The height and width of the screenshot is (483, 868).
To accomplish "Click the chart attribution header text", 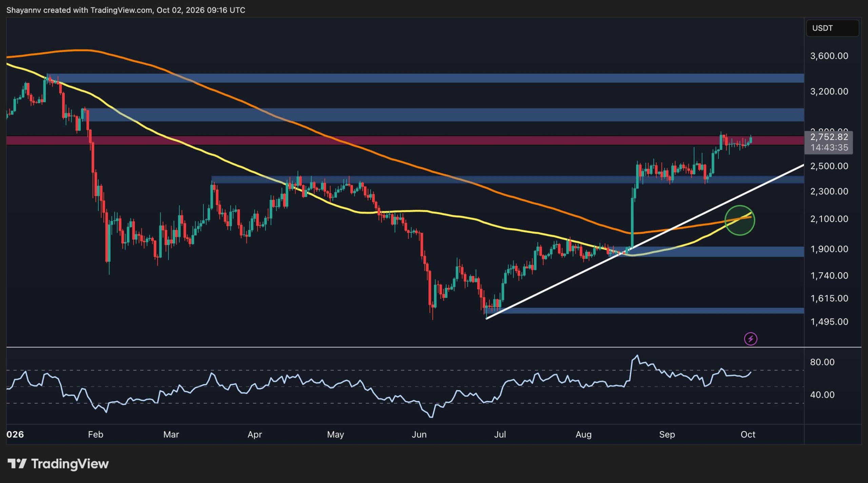I will (126, 10).
